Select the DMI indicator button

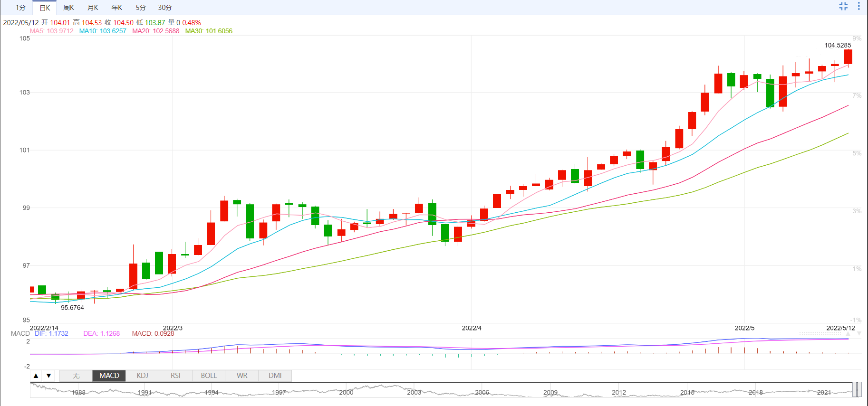click(275, 376)
